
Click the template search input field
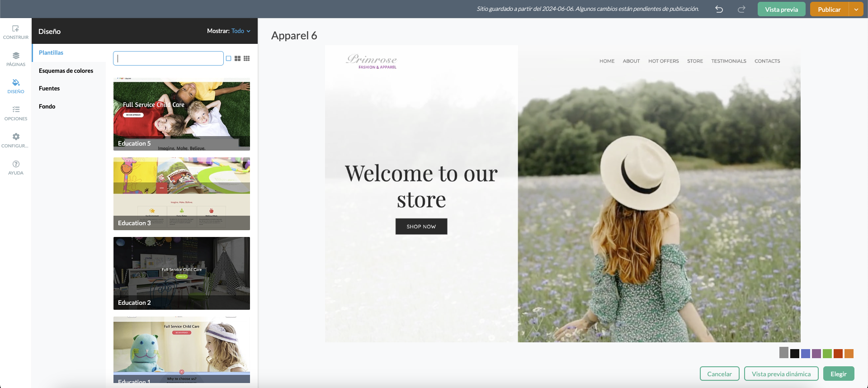point(168,58)
